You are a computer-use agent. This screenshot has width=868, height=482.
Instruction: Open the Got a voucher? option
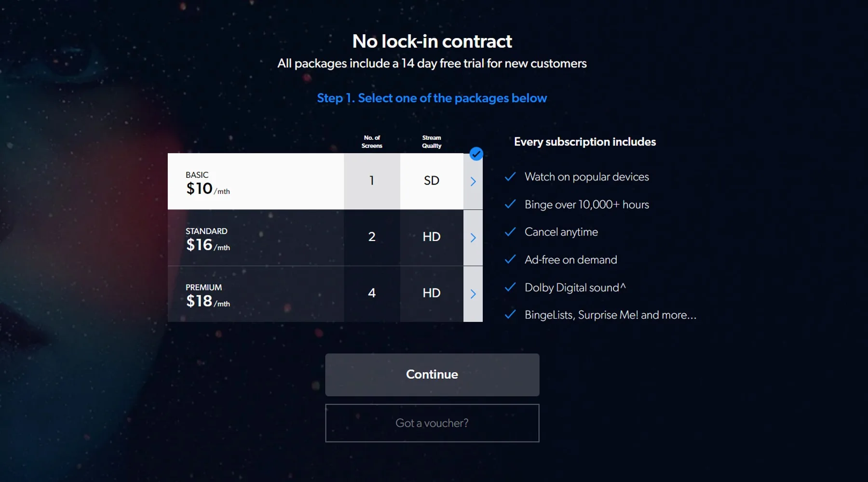(x=432, y=423)
